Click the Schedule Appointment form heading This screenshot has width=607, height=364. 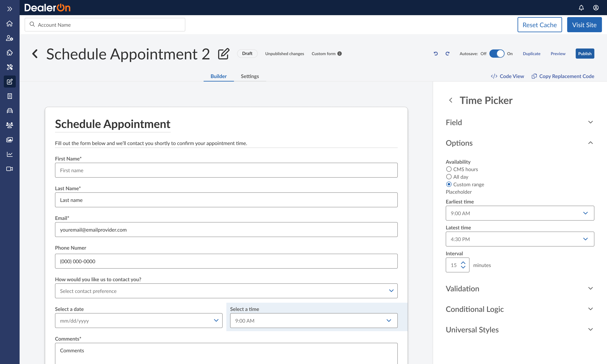[x=113, y=124]
